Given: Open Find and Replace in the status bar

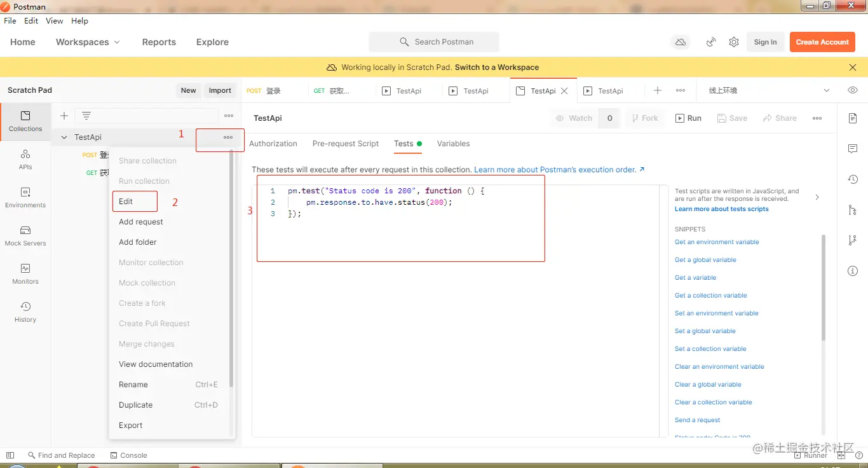Looking at the screenshot, I should point(61,455).
